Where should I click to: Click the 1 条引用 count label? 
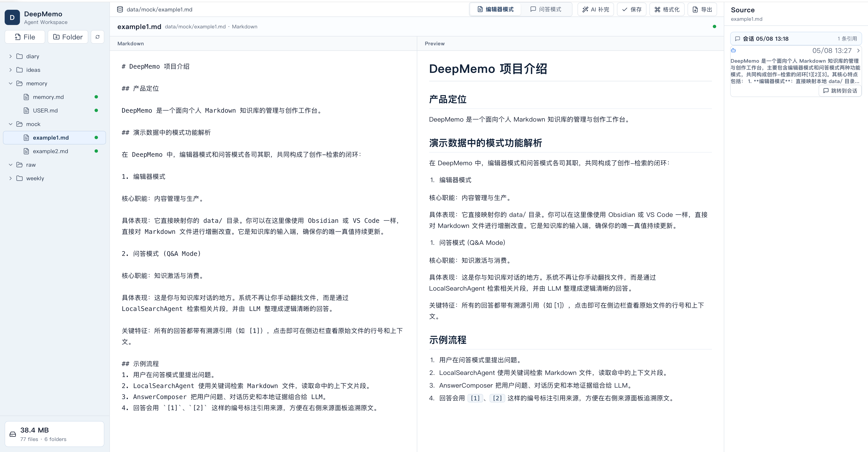847,39
